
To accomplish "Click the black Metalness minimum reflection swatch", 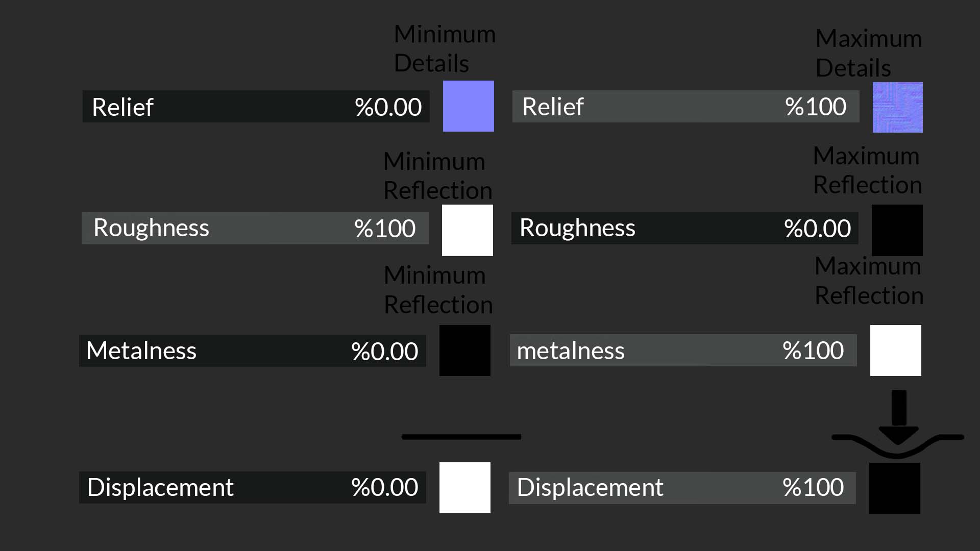I will 464,350.
